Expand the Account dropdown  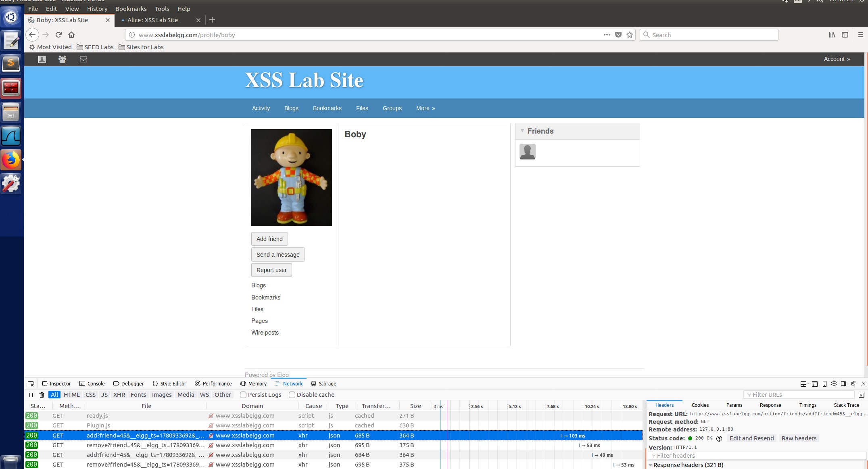[x=837, y=59]
